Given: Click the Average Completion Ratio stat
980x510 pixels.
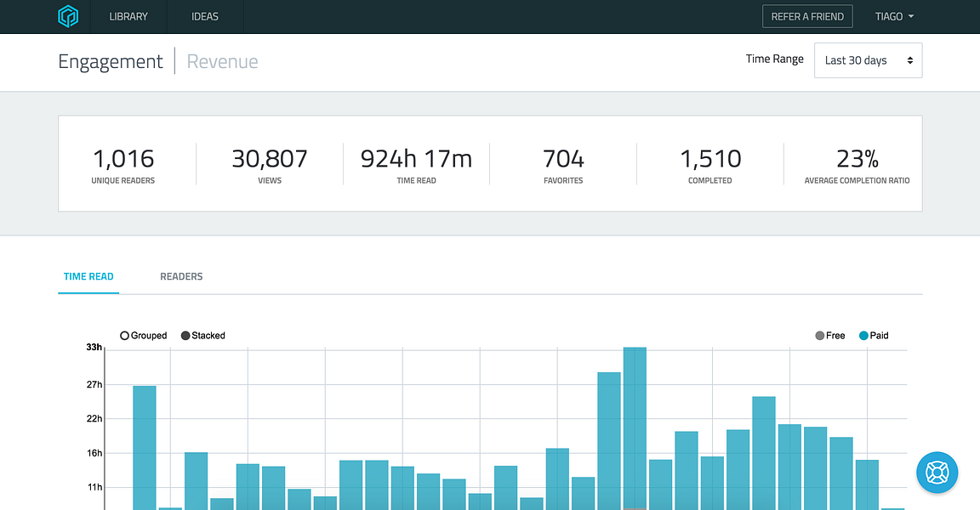Looking at the screenshot, I should 857,165.
